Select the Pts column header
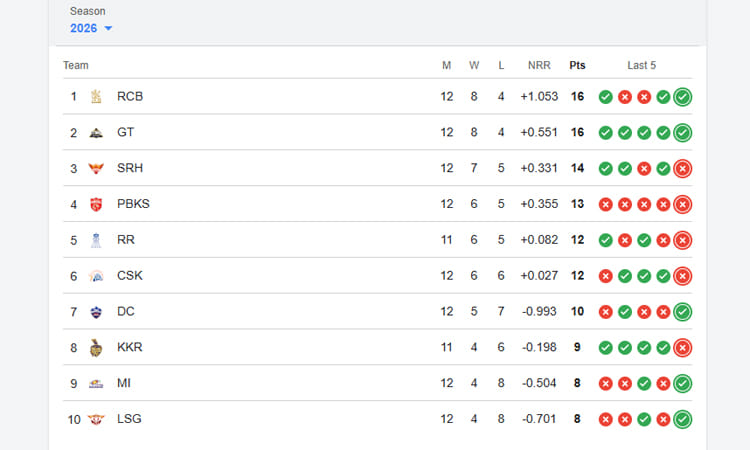Viewport: 750px width, 450px height. pos(577,66)
